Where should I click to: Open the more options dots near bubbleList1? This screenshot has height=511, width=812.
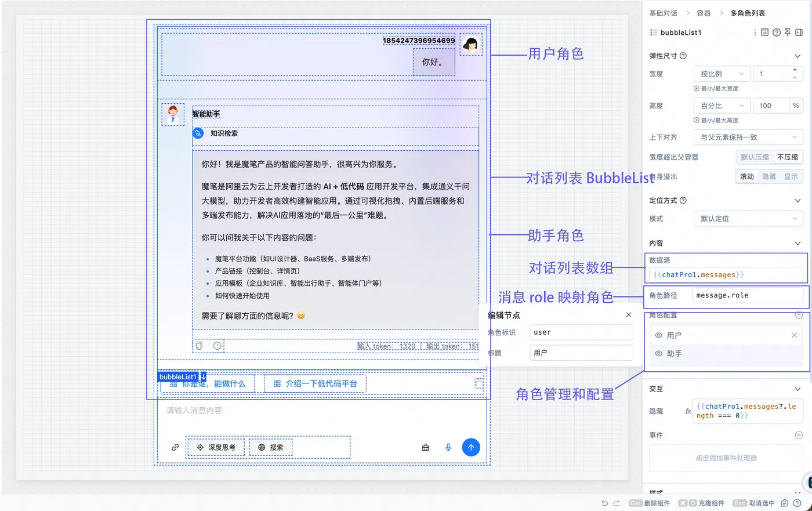[755, 32]
